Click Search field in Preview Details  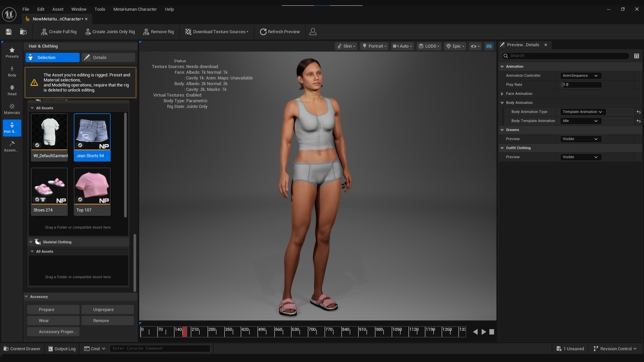pos(566,56)
